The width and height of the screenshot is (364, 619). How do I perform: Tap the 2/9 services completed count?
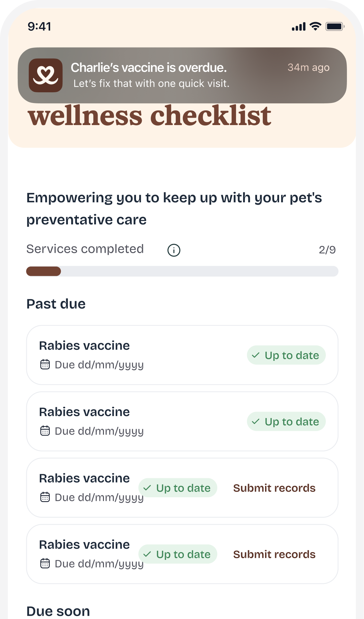coord(327,250)
